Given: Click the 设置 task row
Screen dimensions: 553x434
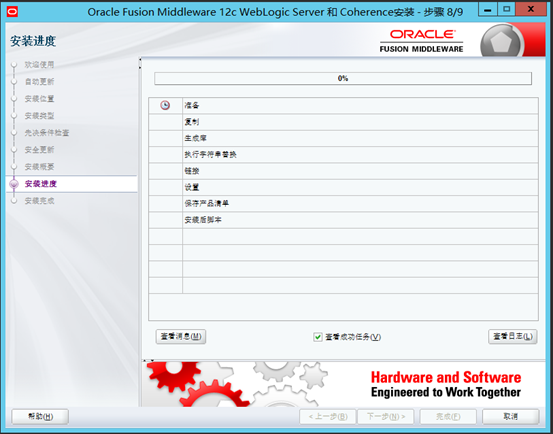Looking at the screenshot, I should pyautogui.click(x=343, y=187).
